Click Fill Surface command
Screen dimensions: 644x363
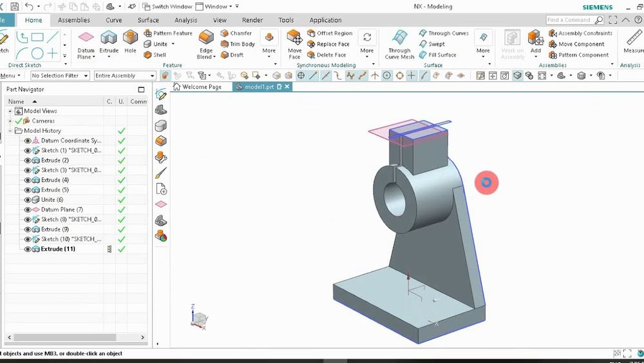(437, 55)
